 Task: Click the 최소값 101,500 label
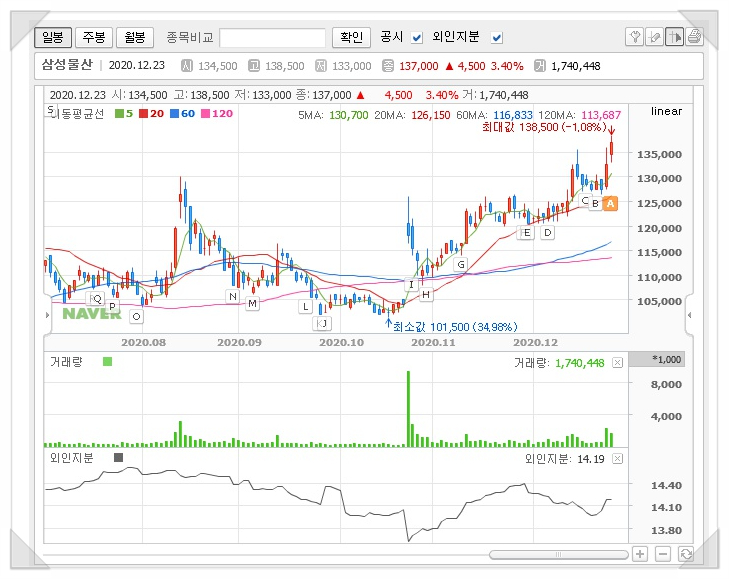coord(455,327)
